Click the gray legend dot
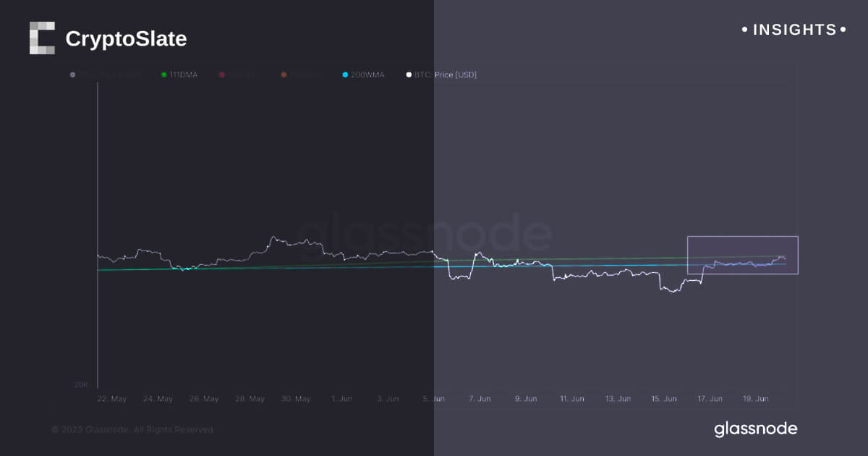868x456 pixels. click(x=72, y=75)
